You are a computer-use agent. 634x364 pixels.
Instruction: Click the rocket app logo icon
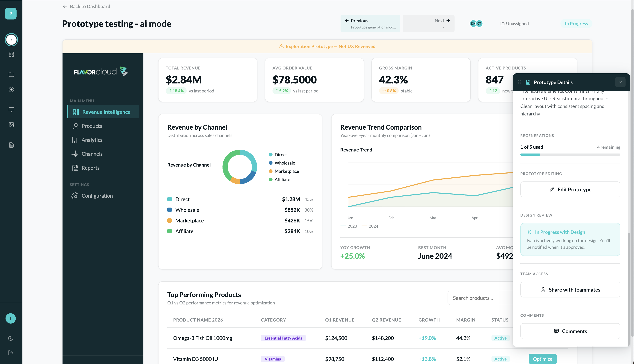[x=11, y=13]
